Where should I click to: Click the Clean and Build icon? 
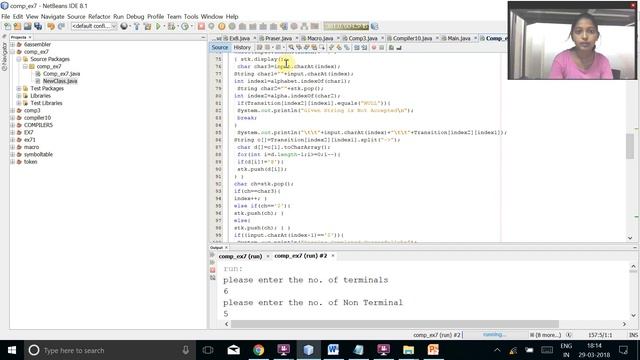147,27
